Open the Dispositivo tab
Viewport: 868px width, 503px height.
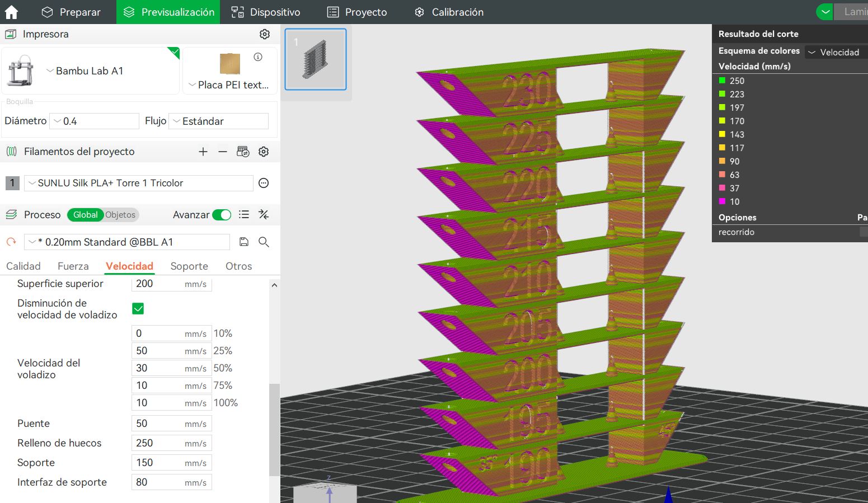click(x=266, y=12)
